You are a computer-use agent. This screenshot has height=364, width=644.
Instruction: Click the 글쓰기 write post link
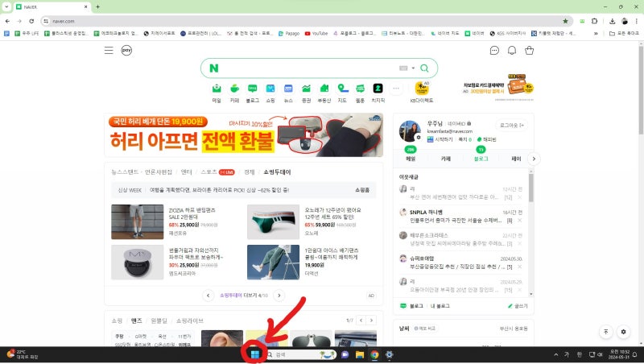518,306
